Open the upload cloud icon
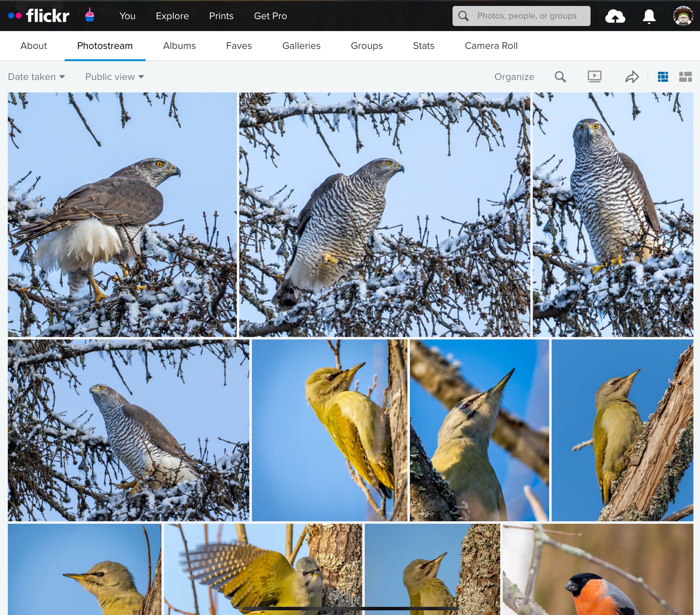The width and height of the screenshot is (700, 615). coord(615,16)
